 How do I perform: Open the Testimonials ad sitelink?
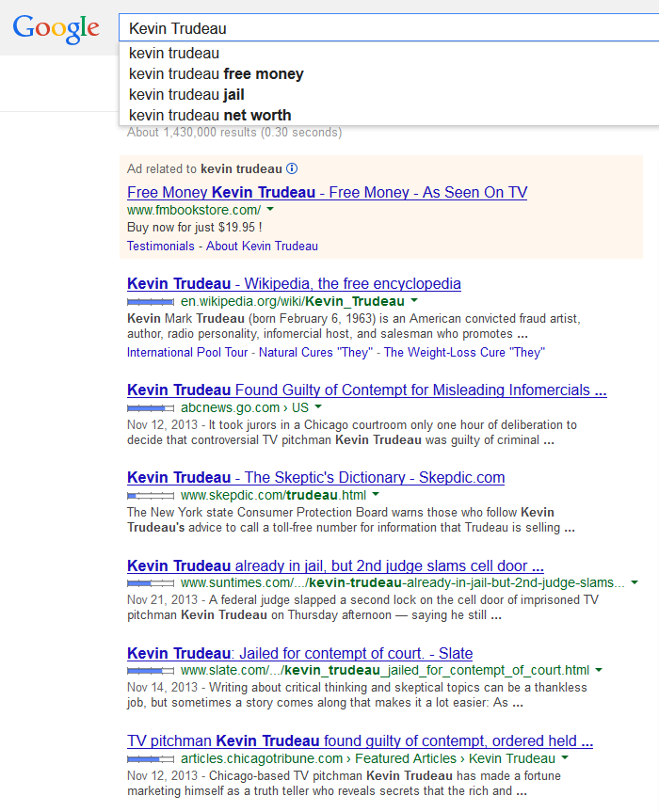(161, 246)
